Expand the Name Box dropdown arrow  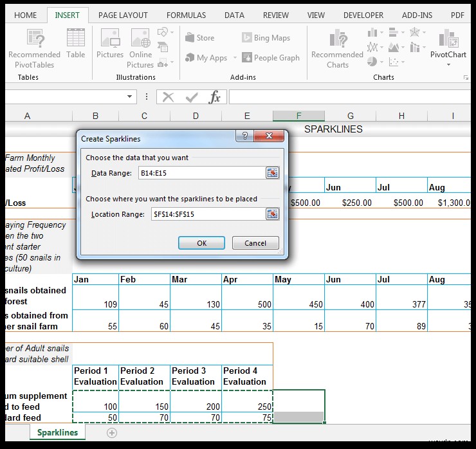(x=130, y=97)
